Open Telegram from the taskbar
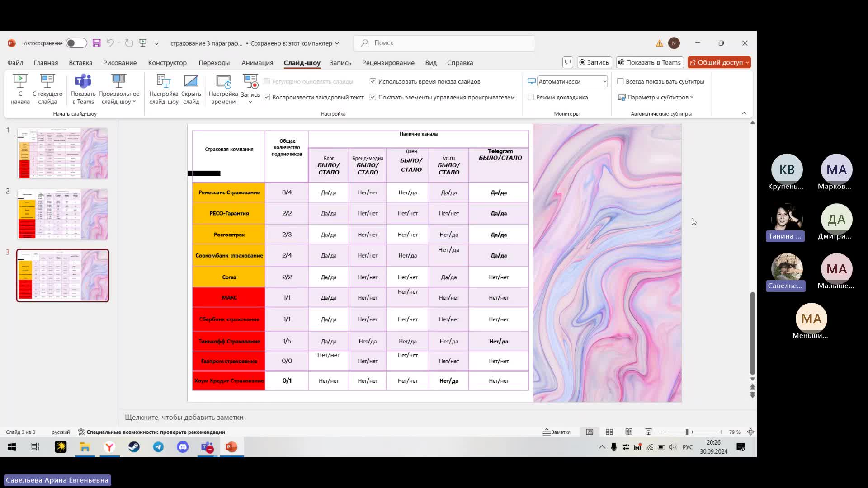This screenshot has height=488, width=868. pyautogui.click(x=158, y=447)
